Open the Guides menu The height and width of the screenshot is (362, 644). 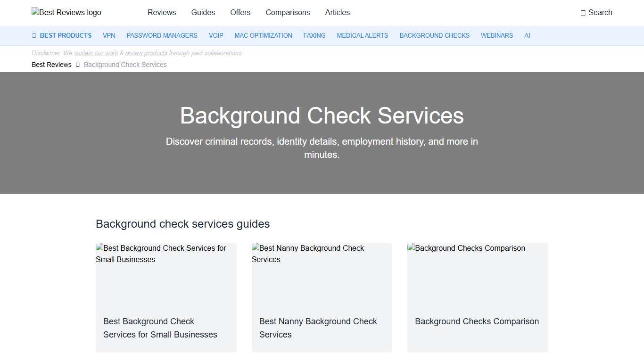(x=203, y=13)
